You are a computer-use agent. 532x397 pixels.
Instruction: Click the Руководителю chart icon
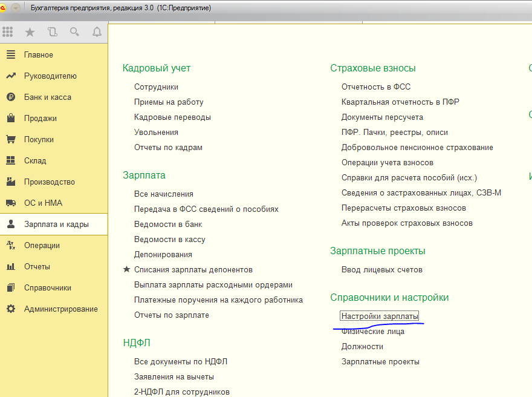click(x=11, y=76)
